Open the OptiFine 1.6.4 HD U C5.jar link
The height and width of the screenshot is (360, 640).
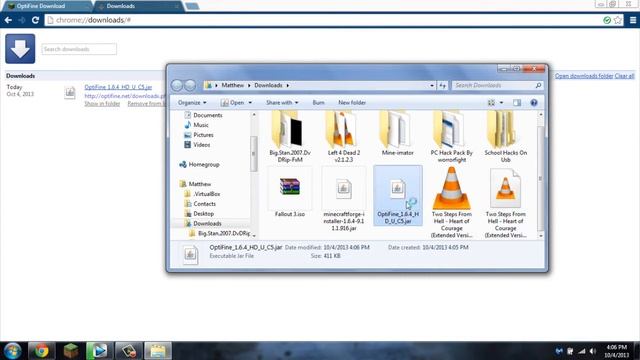(118, 87)
